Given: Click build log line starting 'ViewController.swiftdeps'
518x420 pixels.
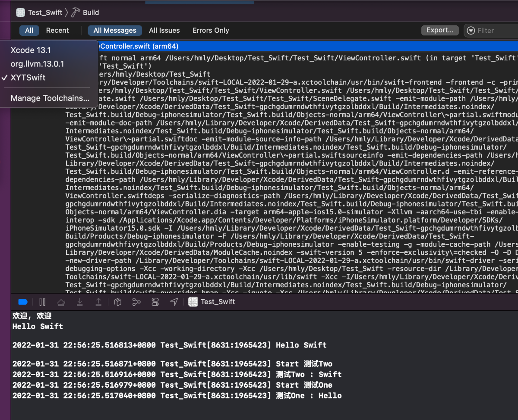Looking at the screenshot, I should point(292,196).
